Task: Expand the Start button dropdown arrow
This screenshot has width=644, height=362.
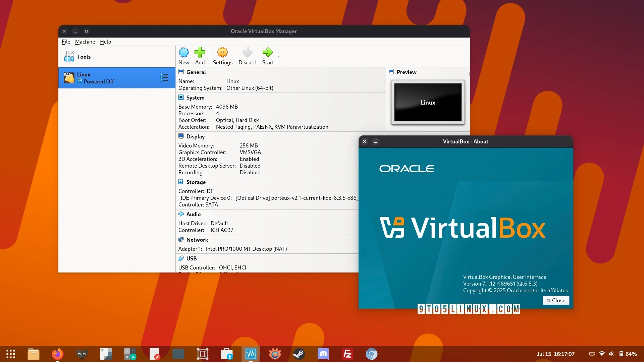Action: click(279, 56)
